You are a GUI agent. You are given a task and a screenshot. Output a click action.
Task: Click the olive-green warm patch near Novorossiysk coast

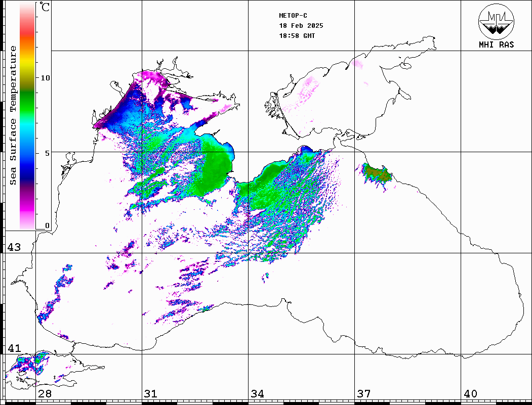378,174
